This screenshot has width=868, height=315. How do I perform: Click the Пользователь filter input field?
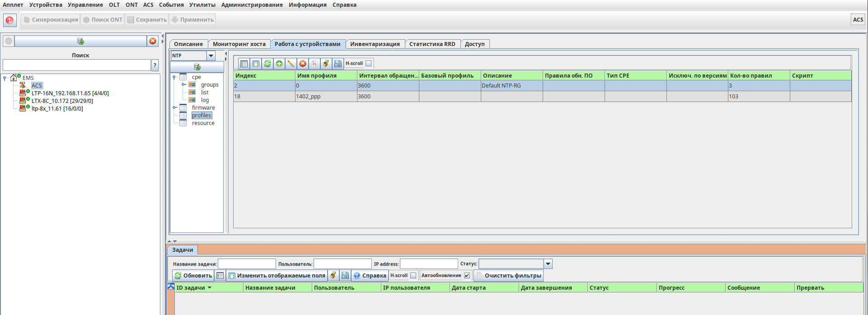click(x=343, y=264)
